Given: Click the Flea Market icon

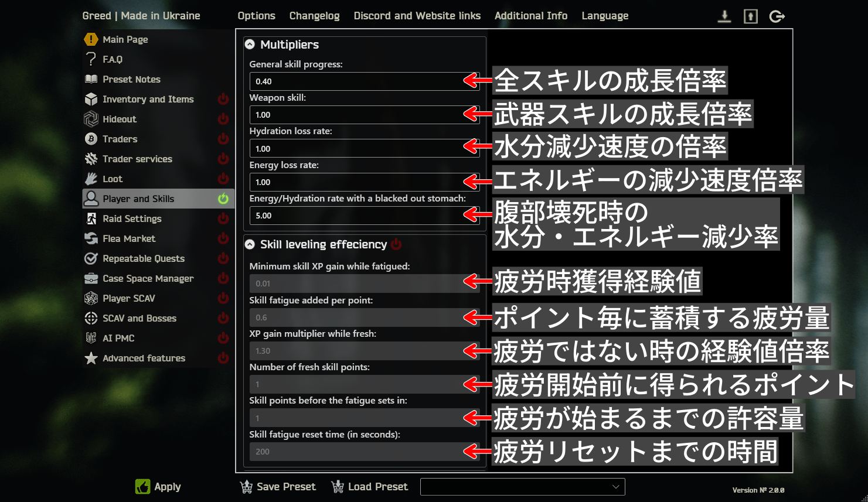Looking at the screenshot, I should tap(91, 238).
